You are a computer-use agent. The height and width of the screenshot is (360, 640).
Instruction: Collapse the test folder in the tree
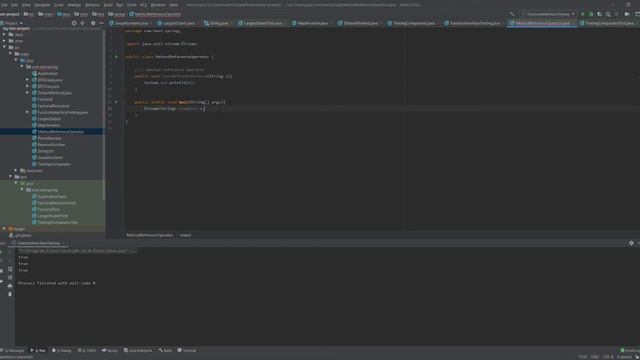(x=10, y=177)
